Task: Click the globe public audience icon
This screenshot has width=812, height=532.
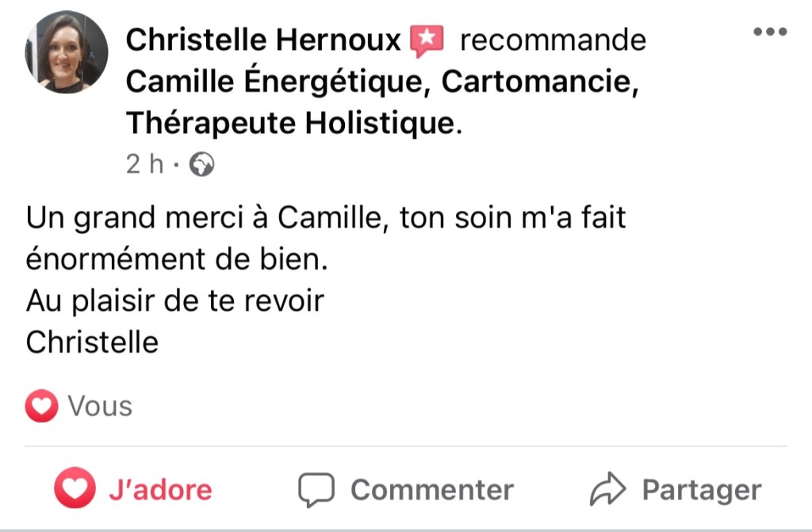Action: pyautogui.click(x=203, y=165)
